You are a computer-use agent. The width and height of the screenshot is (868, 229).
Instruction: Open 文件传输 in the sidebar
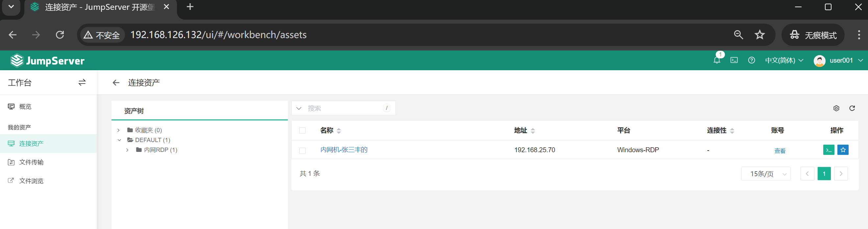click(31, 162)
